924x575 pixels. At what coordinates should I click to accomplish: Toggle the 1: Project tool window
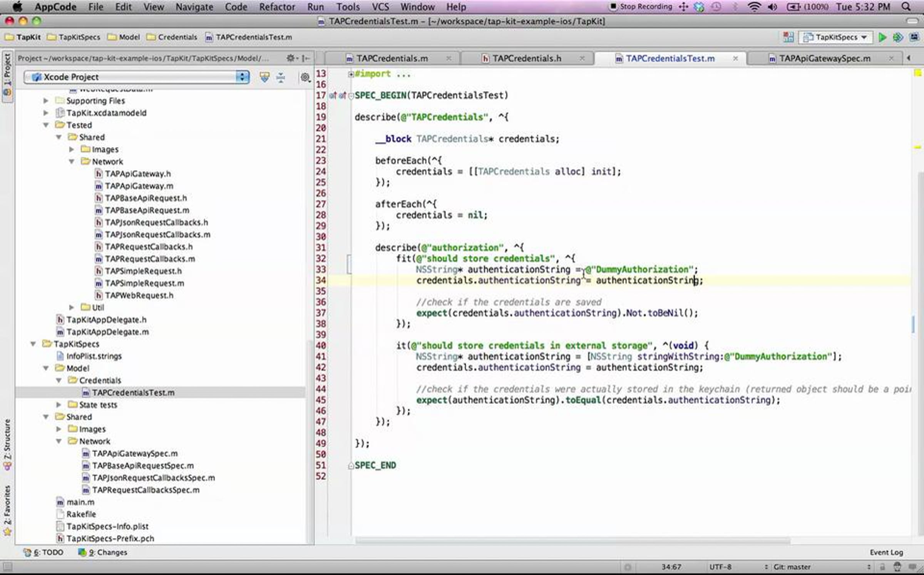coord(7,75)
